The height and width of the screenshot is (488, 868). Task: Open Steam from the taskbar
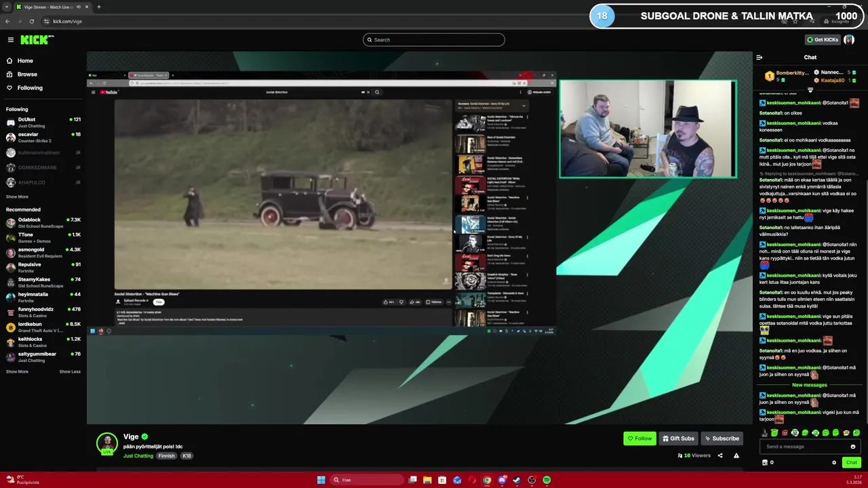(517, 480)
